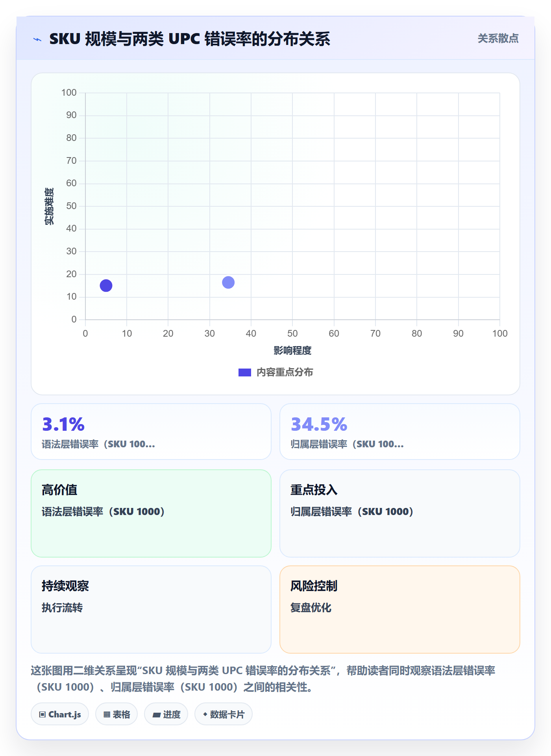Click the description paragraph starting 这张图用二维关系
Image resolution: width=551 pixels, height=756 pixels.
[263, 679]
